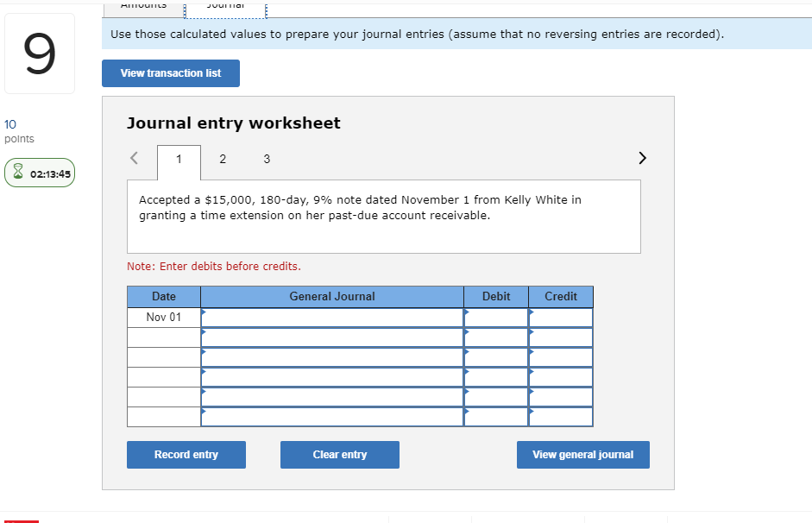The height and width of the screenshot is (523, 812).
Task: Click the Record entry button
Action: click(x=186, y=455)
